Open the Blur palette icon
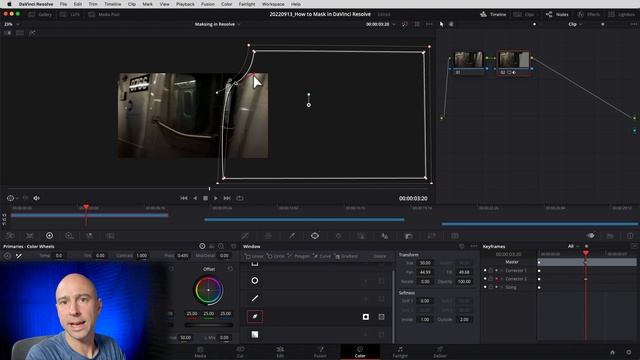Image resolution: width=640 pixels, height=360 pixels. 384,236
